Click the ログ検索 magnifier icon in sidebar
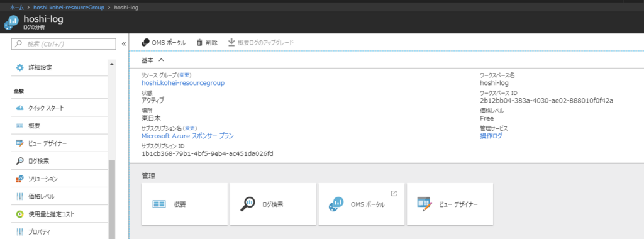 [x=19, y=161]
